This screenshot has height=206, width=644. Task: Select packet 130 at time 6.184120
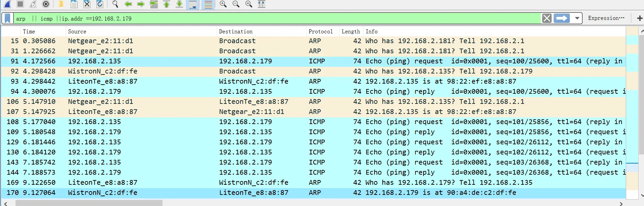point(313,152)
